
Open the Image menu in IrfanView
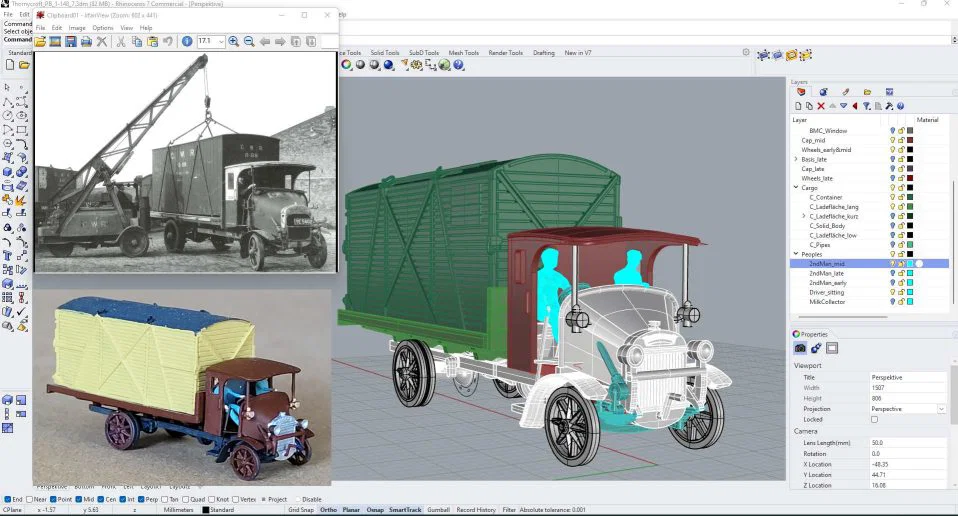click(x=76, y=28)
